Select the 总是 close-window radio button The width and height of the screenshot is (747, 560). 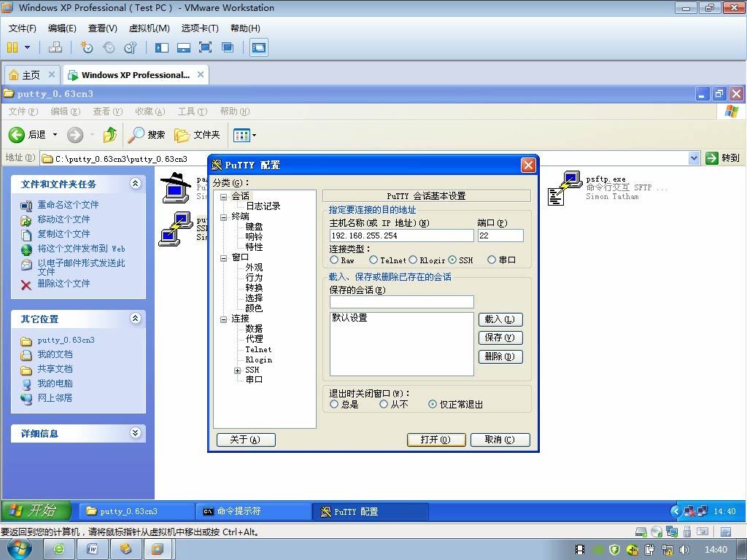tap(334, 404)
